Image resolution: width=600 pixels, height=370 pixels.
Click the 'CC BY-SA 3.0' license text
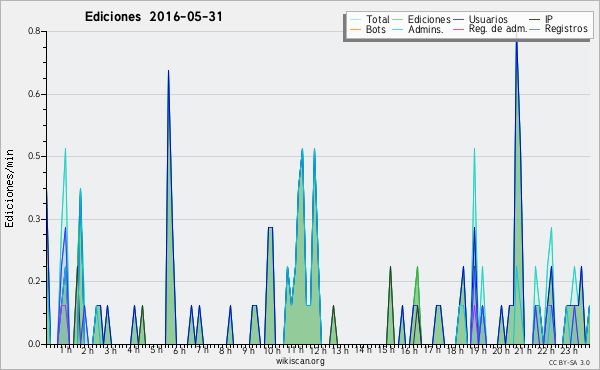569,362
